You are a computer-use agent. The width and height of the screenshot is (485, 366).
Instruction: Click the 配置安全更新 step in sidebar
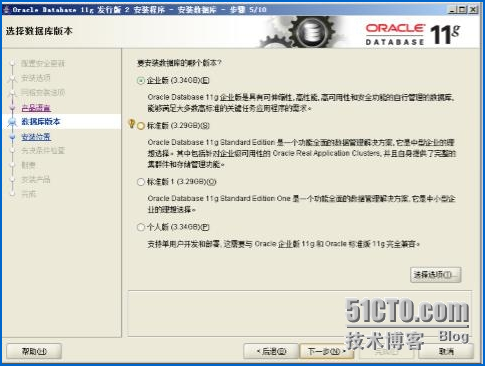pyautogui.click(x=43, y=63)
